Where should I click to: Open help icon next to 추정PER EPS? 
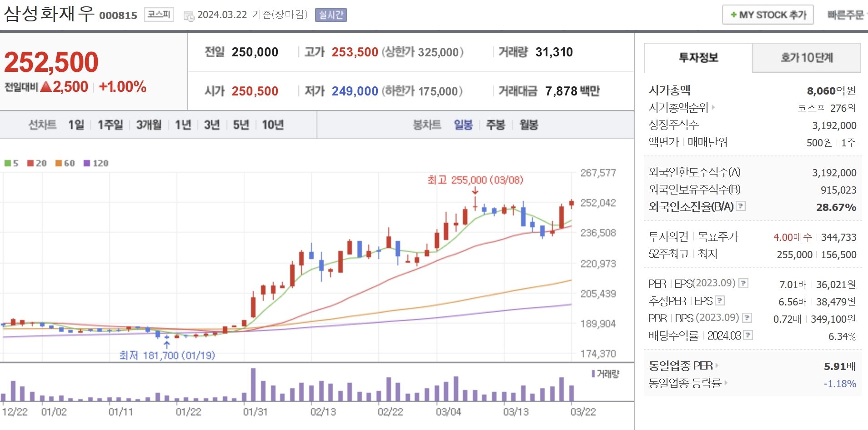(720, 300)
